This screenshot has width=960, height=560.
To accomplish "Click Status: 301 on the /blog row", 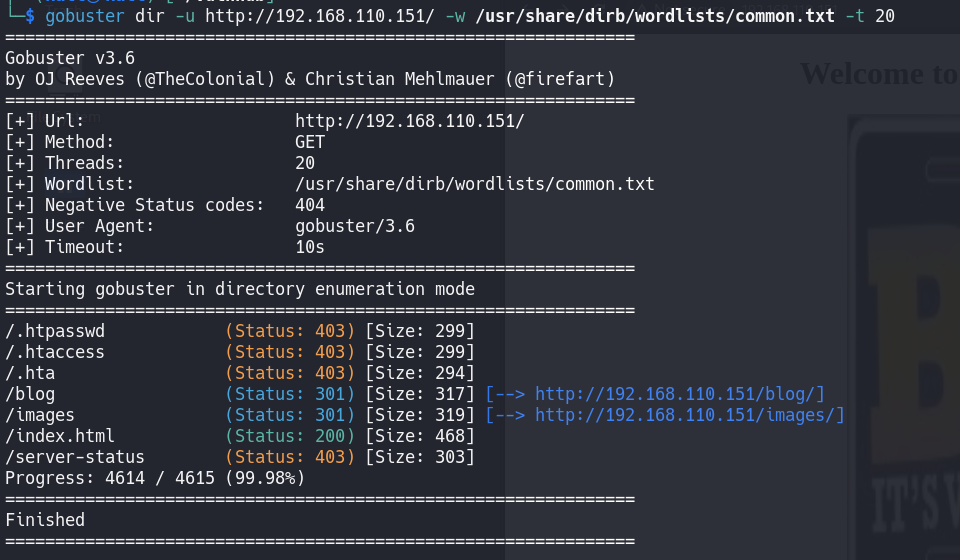I will (x=290, y=394).
